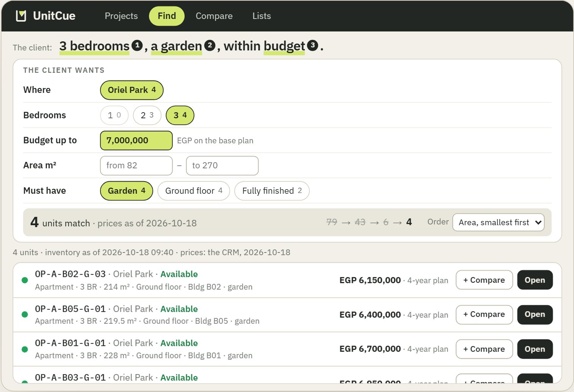This screenshot has height=392, width=574.
Task: Click the underlined 'budget' word
Action: coord(284,46)
